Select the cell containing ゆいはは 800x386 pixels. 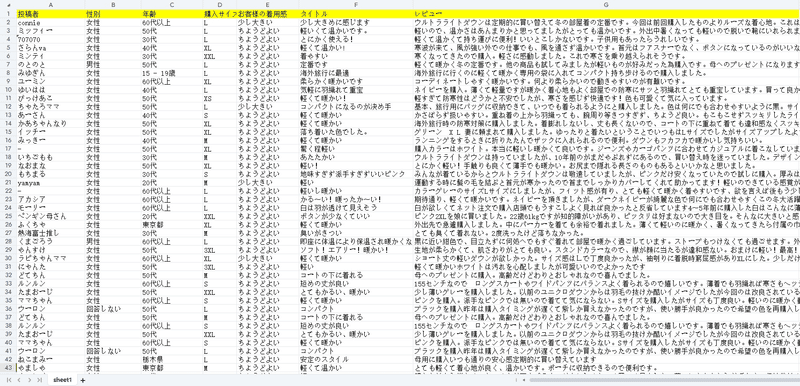click(51, 90)
